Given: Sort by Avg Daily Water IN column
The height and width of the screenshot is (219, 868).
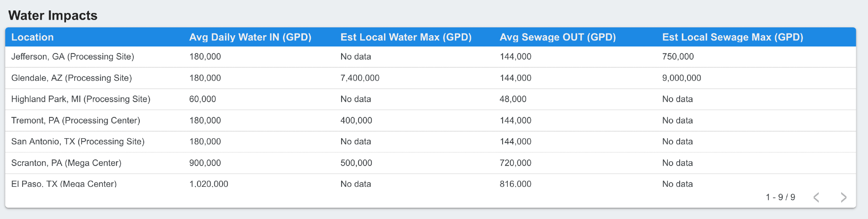Looking at the screenshot, I should pyautogui.click(x=250, y=37).
